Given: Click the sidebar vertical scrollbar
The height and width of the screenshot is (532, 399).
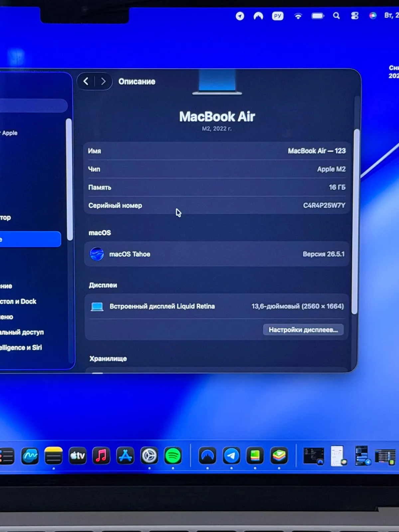Looking at the screenshot, I should (69, 180).
